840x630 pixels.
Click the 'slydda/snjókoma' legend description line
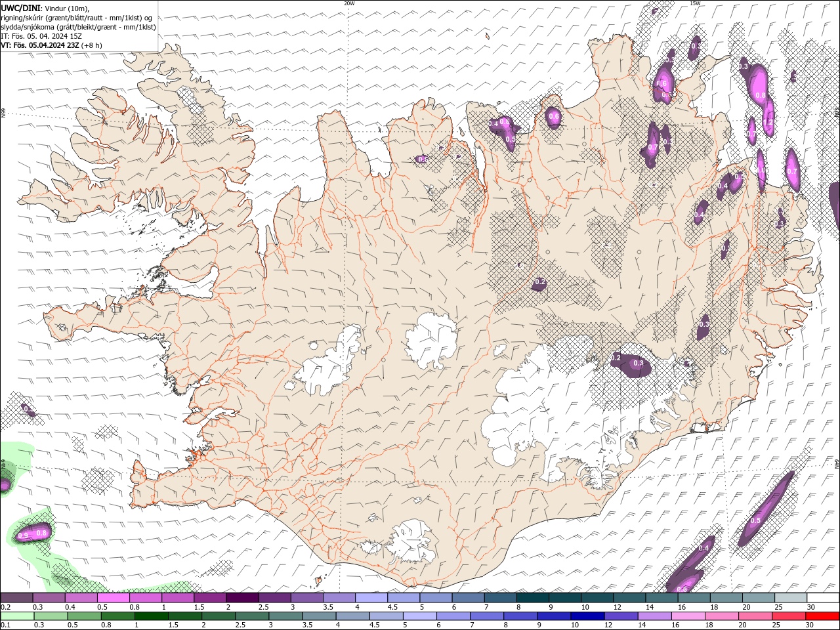pyautogui.click(x=79, y=27)
